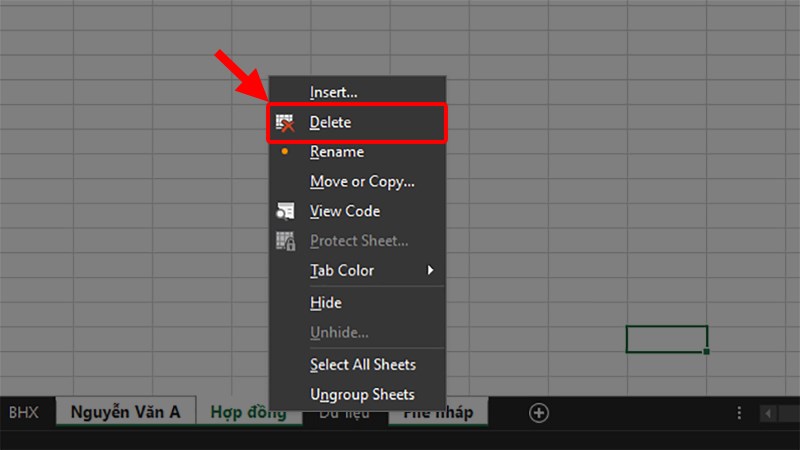The height and width of the screenshot is (450, 800).
Task: Click the greyed Protect Sheet... entry
Action: click(x=357, y=241)
